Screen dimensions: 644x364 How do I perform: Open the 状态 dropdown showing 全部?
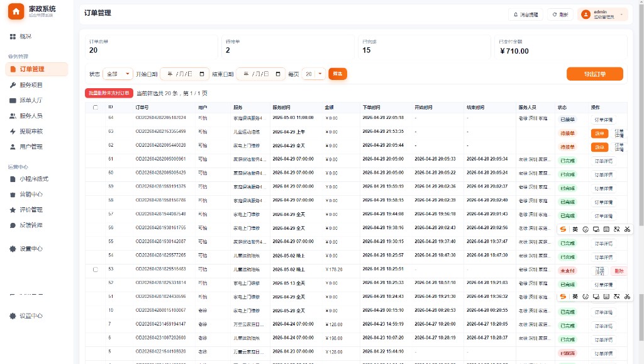pos(118,74)
